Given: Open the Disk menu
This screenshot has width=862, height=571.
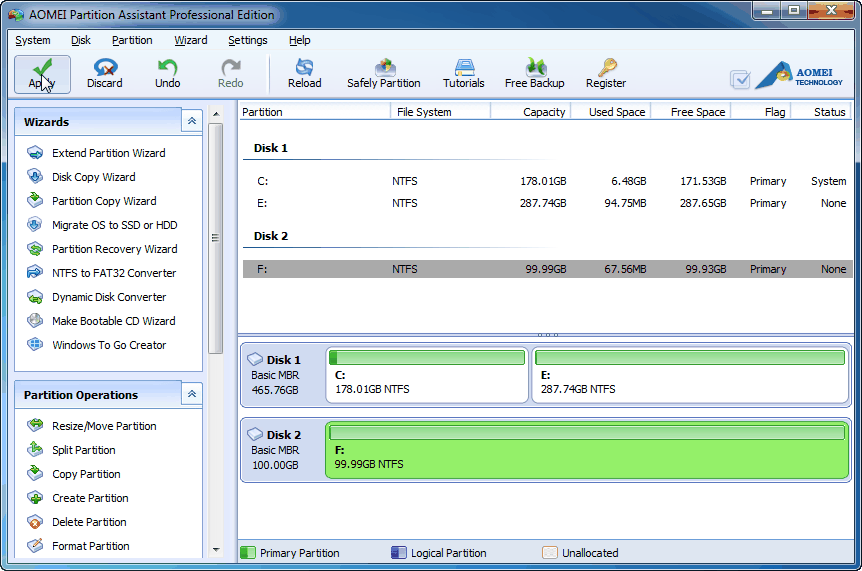Looking at the screenshot, I should (81, 40).
